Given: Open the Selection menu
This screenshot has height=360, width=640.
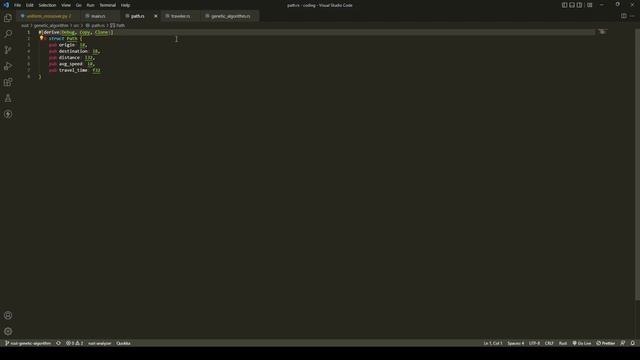Looking at the screenshot, I should pyautogui.click(x=47, y=5).
